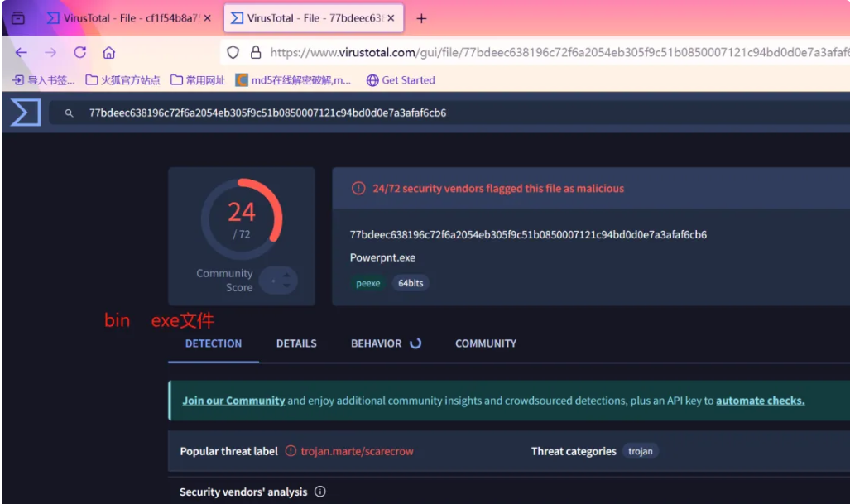This screenshot has width=850, height=504.
Task: Click the 24/72 detection score gauge
Action: [x=241, y=219]
